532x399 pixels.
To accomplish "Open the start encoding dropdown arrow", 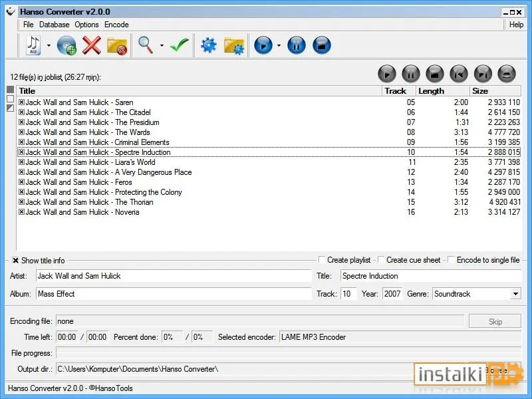I will 279,45.
